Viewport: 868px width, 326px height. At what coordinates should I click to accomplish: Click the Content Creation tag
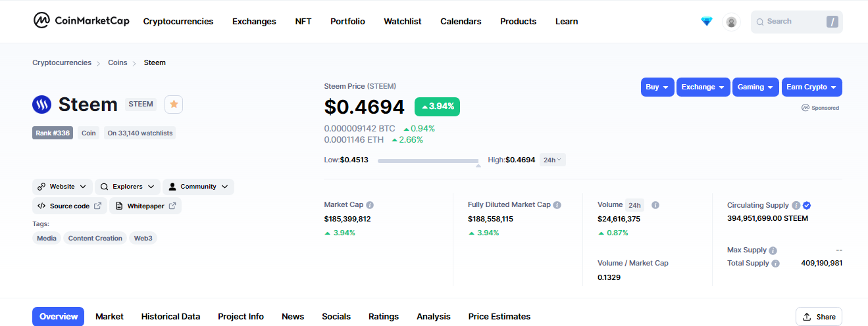tap(95, 238)
